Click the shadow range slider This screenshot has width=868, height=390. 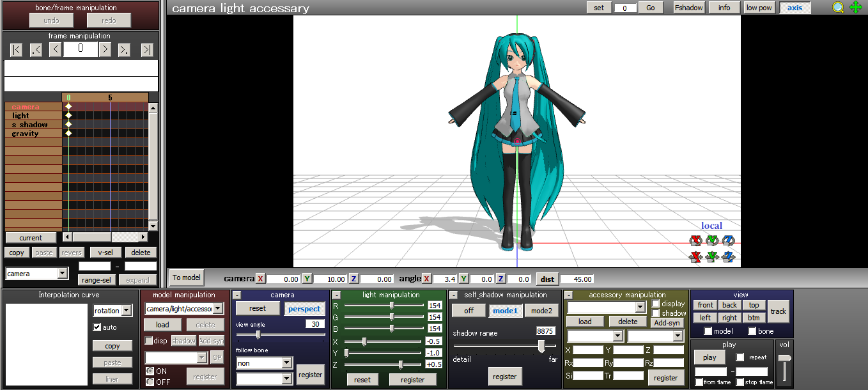pos(505,346)
